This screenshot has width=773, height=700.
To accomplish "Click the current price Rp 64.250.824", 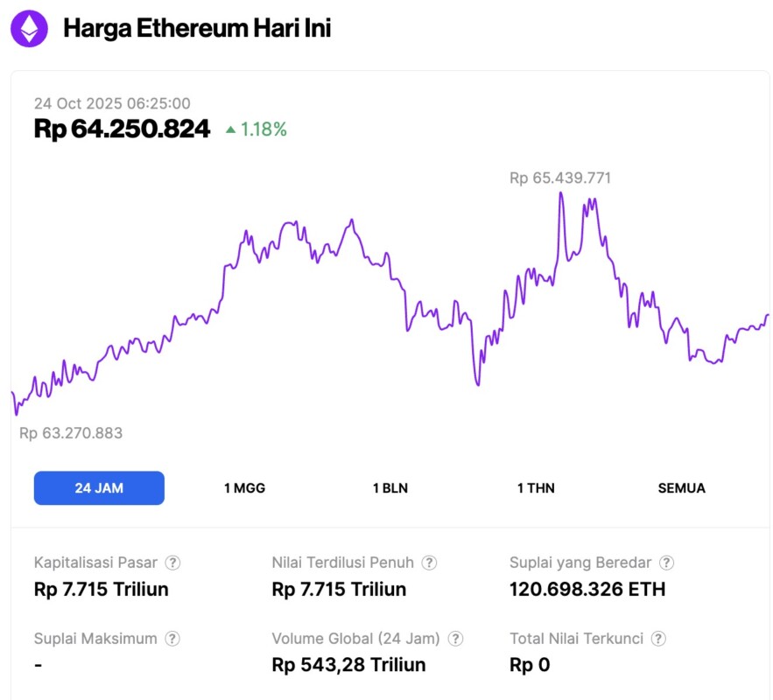I will click(x=122, y=129).
